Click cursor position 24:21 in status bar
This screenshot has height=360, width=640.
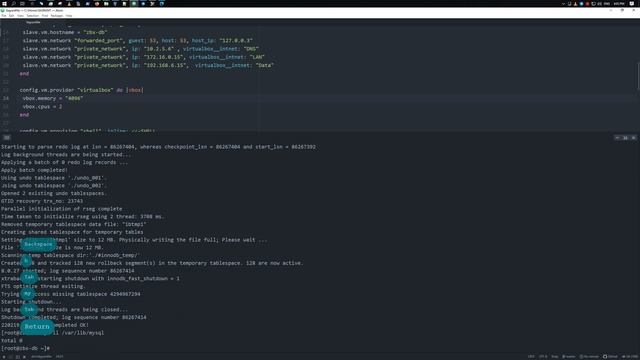(60, 357)
